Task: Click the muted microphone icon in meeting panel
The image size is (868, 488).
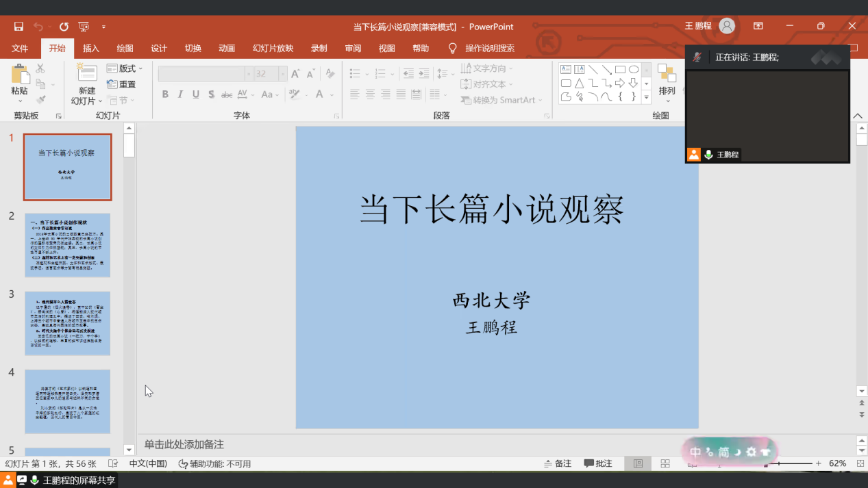Action: click(697, 57)
